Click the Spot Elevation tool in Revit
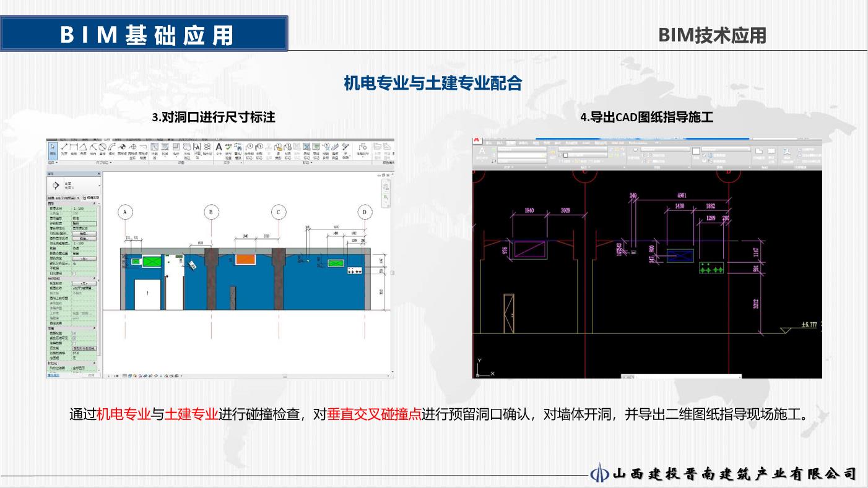The image size is (868, 488). click(122, 150)
